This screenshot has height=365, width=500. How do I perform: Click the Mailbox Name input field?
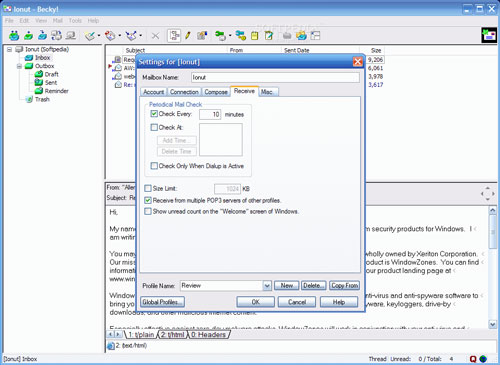[275, 77]
